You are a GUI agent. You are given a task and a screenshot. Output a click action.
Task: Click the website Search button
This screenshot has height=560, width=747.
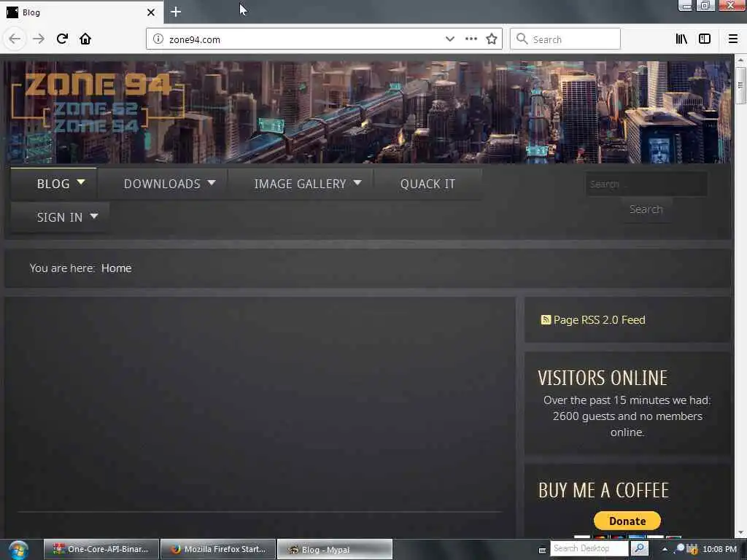coord(646,209)
